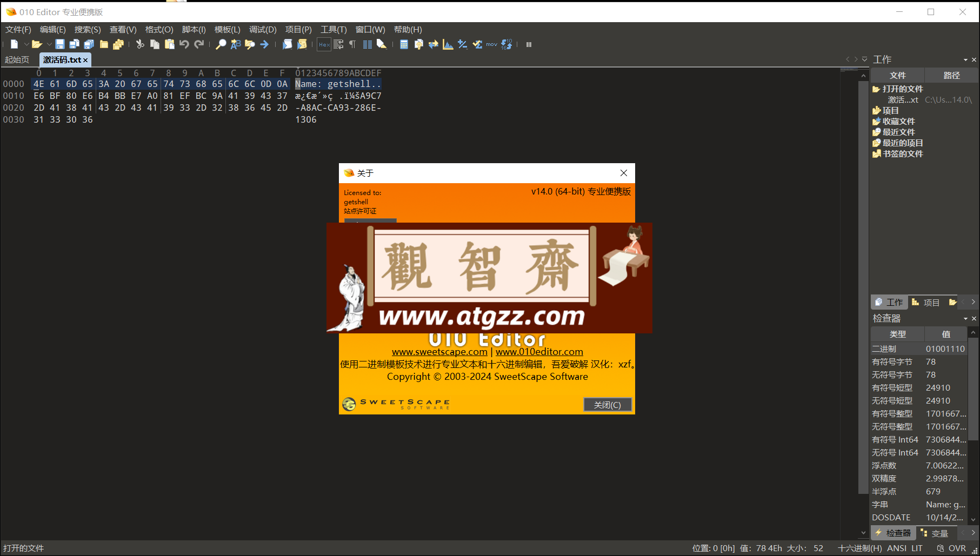Screen dimensions: 980x556
Task: Click the Run Script icon
Action: click(x=287, y=44)
